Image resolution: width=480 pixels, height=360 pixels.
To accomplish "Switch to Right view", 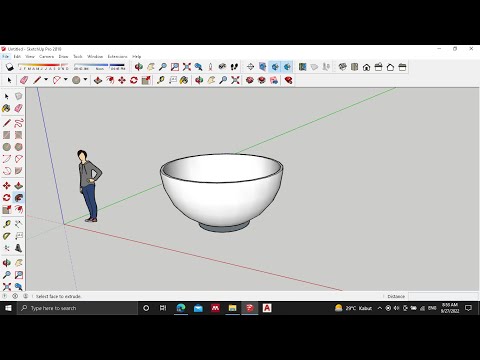I will pos(378,67).
